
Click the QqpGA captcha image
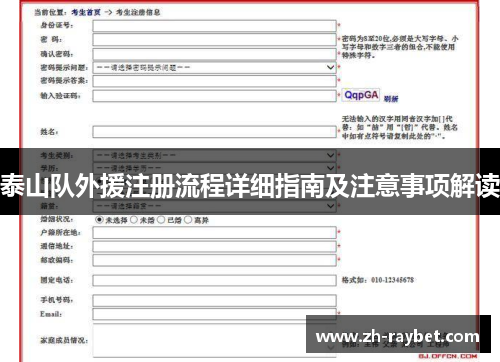(361, 95)
